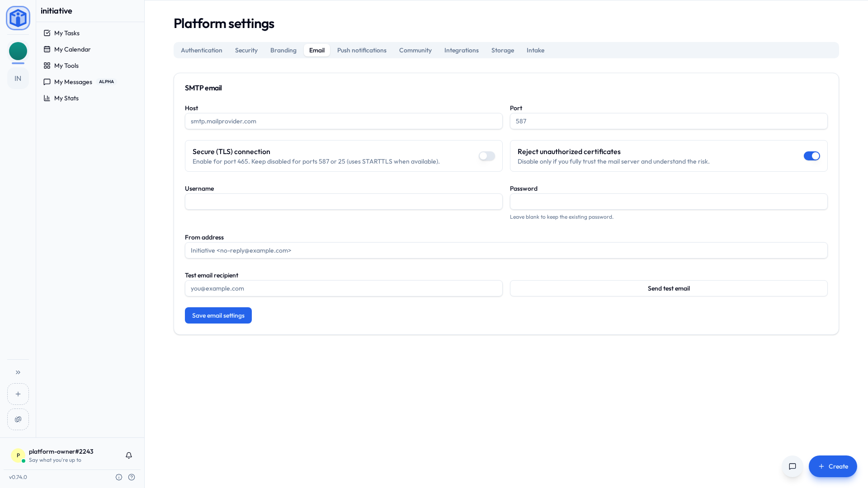Enable the Secure (TLS) connection toggle
868x488 pixels.
click(x=487, y=156)
